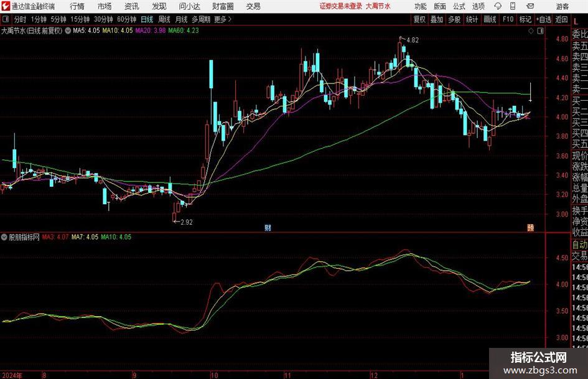This screenshot has height=379, width=588.
Task: Click the 标记 mark button
Action: tap(525, 19)
